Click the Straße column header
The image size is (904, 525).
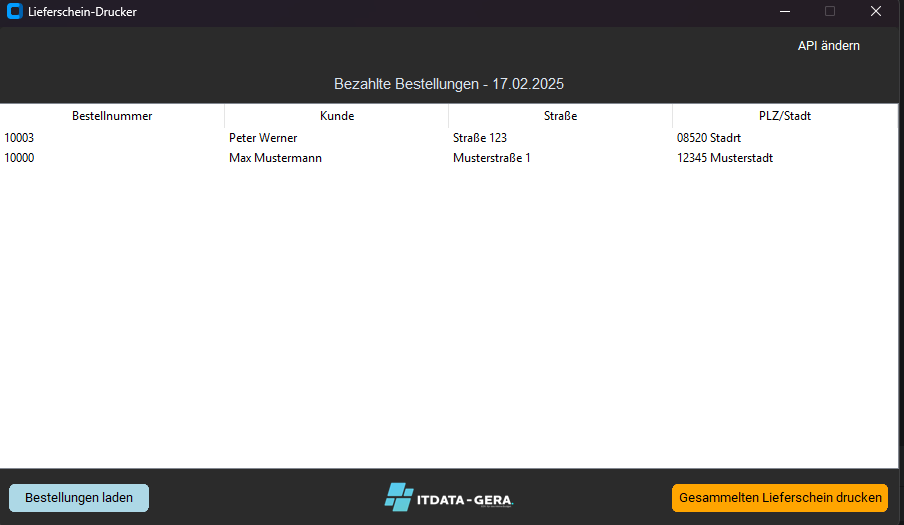(560, 116)
